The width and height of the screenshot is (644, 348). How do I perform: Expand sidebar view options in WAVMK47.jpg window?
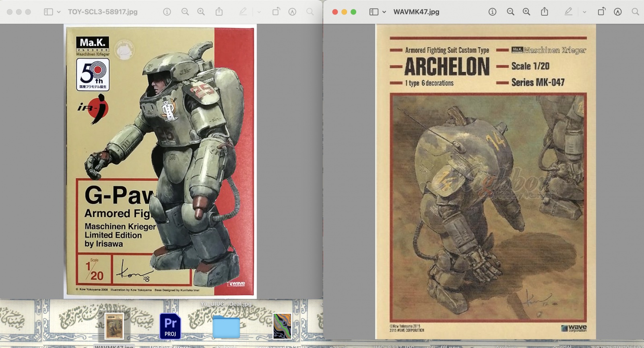tap(384, 12)
